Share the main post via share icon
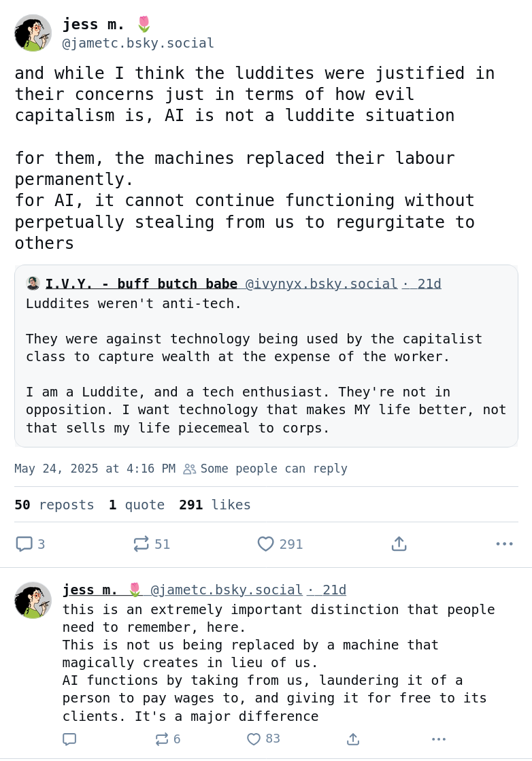Image resolution: width=532 pixels, height=761 pixels. tap(399, 544)
